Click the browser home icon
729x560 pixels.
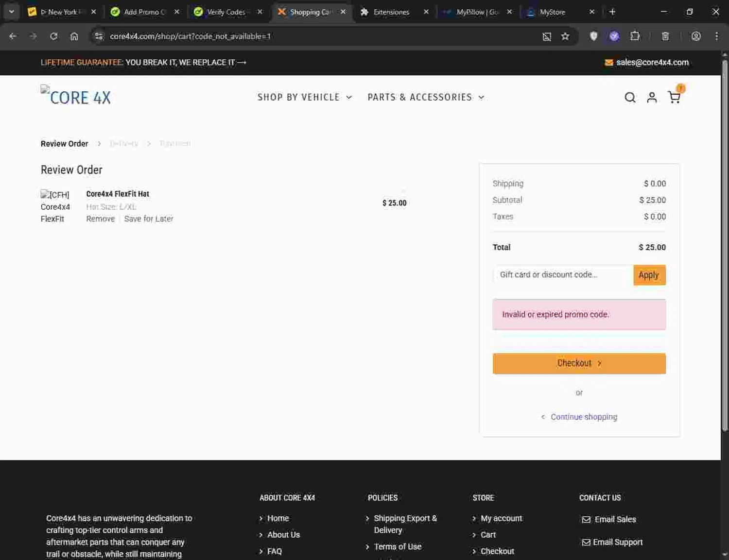tap(74, 36)
